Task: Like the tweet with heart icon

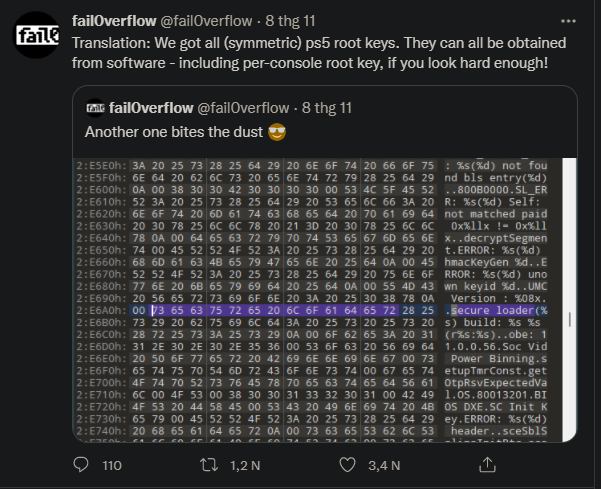Action: 348,465
